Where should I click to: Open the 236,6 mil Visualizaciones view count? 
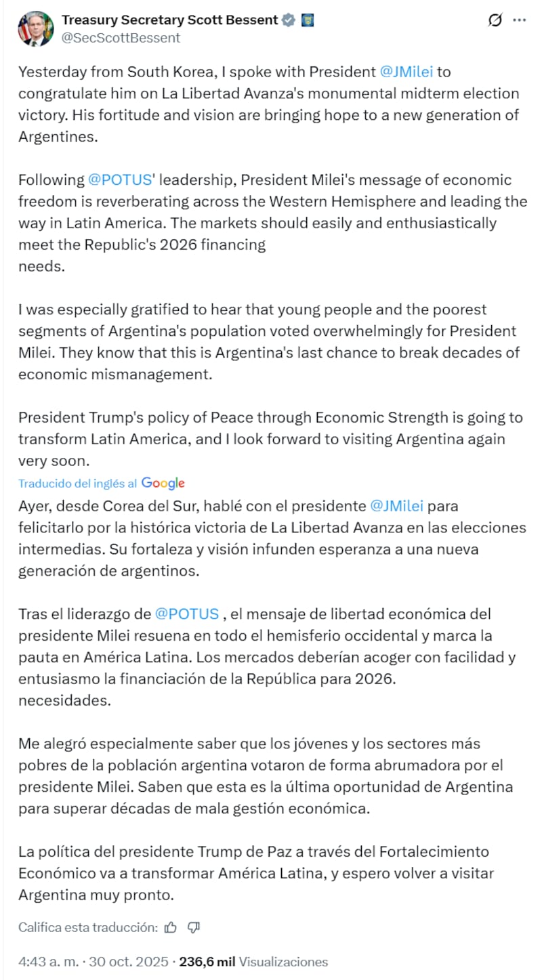(253, 962)
